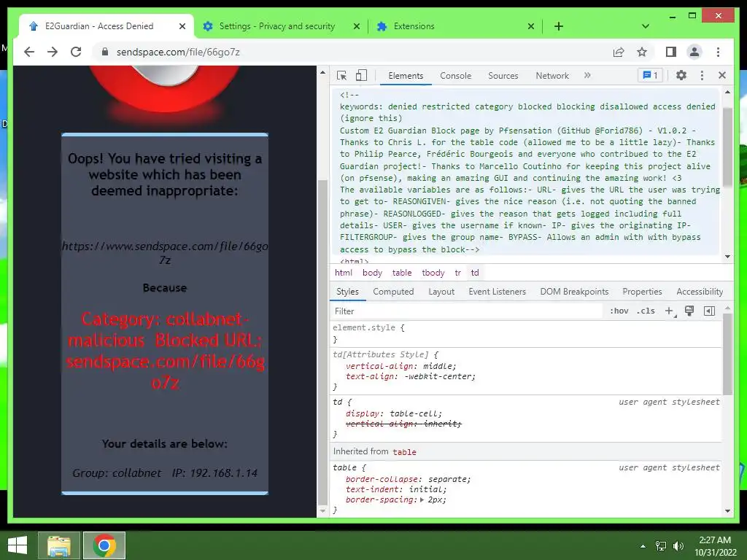Click the 'Inherited from table' link
This screenshot has width=747, height=560.
tap(404, 452)
